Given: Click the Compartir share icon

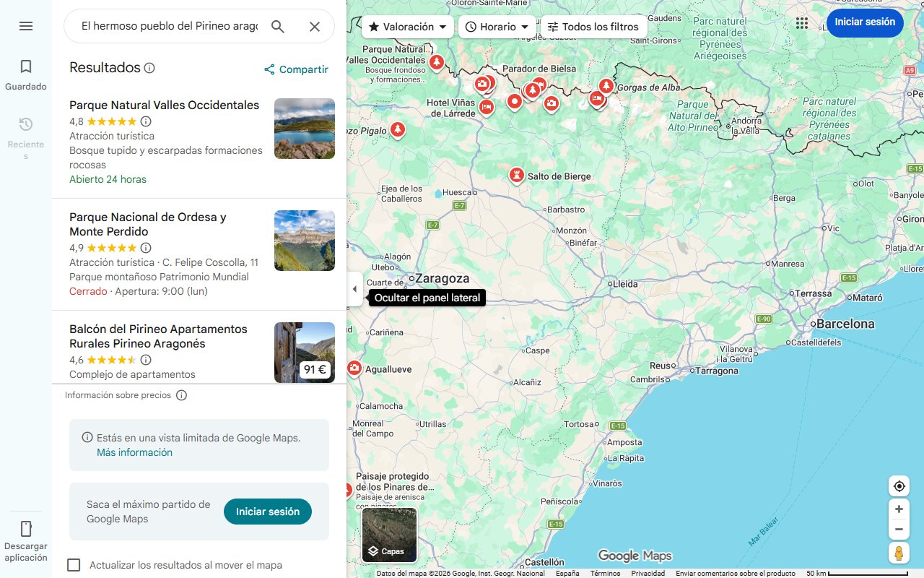Looking at the screenshot, I should tap(269, 69).
